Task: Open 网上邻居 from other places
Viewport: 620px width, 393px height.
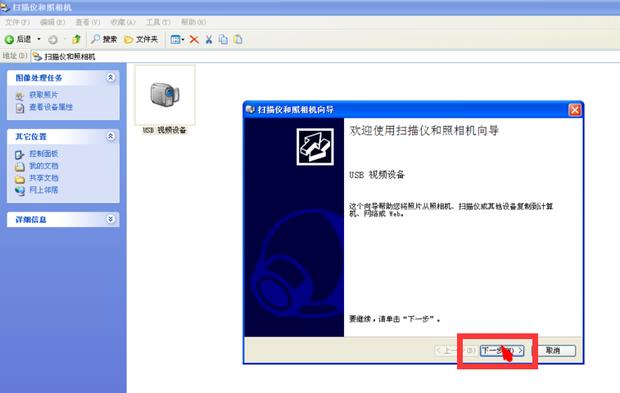Action: (43, 190)
